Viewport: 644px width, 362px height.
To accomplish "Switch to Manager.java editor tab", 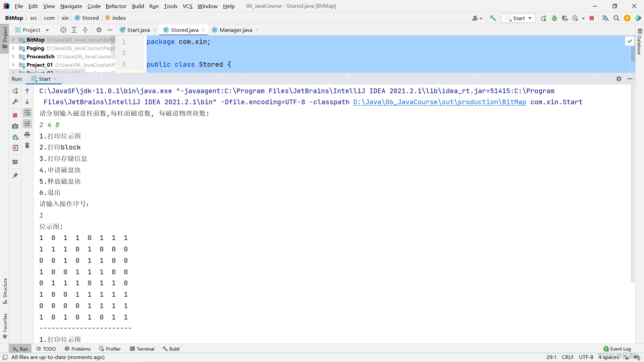I will point(236,30).
